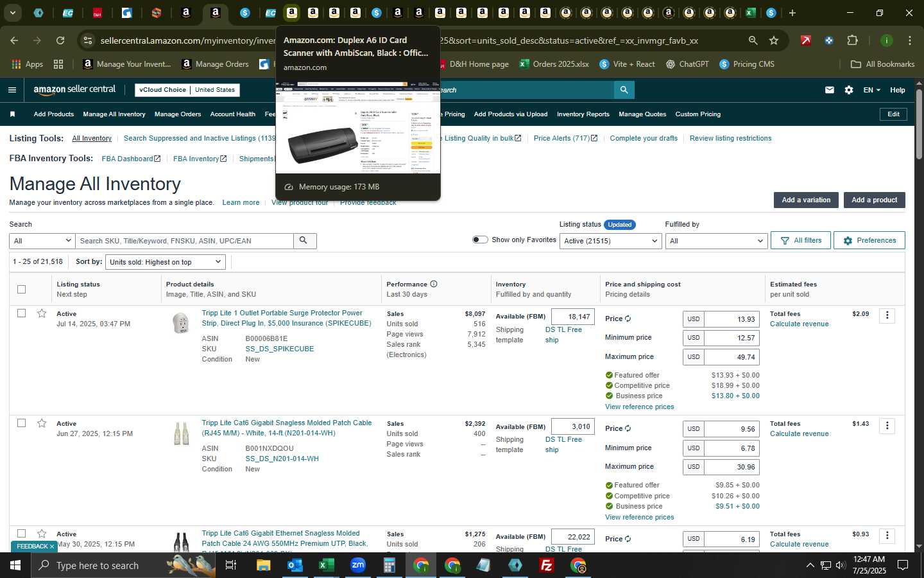The image size is (924, 578).
Task: Show hidden system tray icons
Action: (810, 565)
